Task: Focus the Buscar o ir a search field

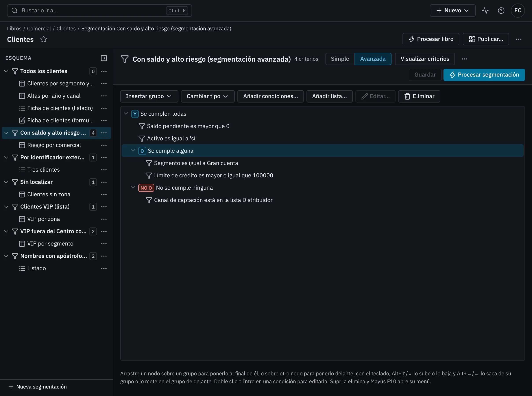Action: [99, 11]
